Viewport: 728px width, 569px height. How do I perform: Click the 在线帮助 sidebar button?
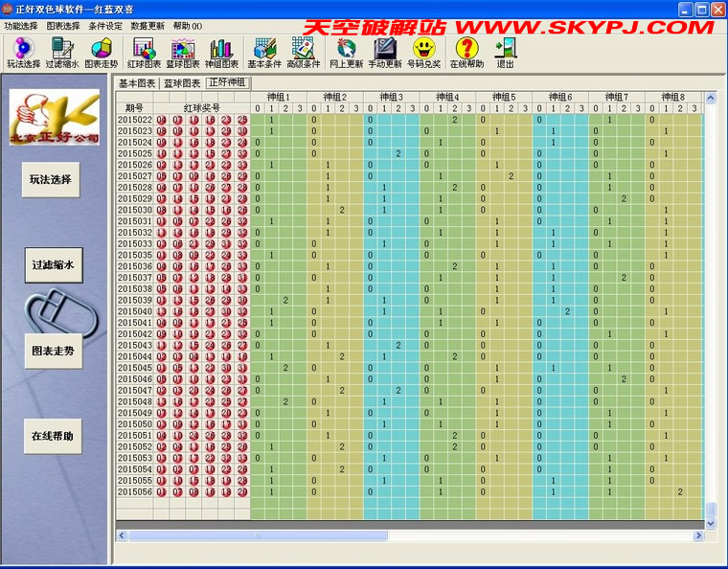[x=51, y=436]
